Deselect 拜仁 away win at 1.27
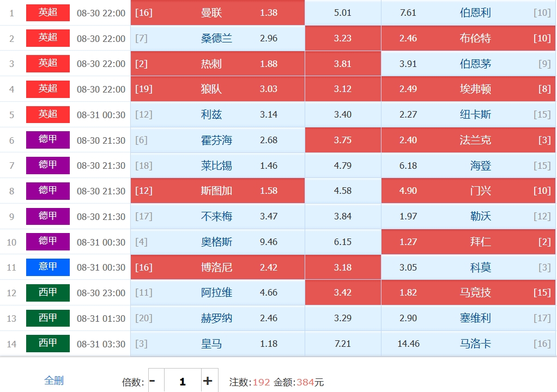Screen dimensions: 557x392 pos(468,242)
